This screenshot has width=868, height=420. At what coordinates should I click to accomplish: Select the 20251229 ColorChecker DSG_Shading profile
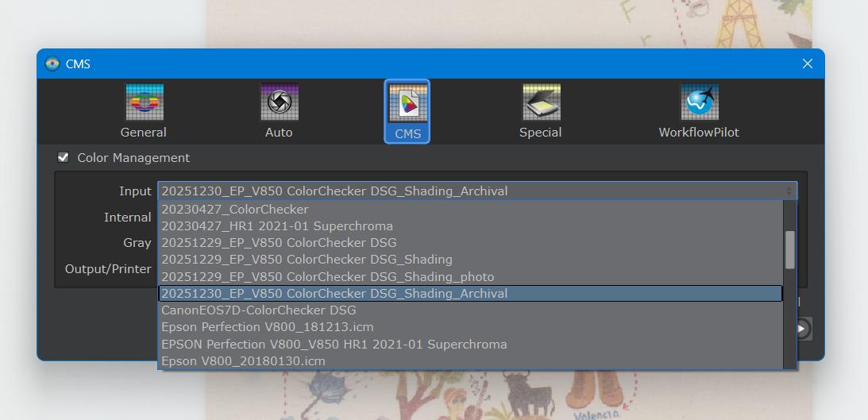tap(307, 260)
